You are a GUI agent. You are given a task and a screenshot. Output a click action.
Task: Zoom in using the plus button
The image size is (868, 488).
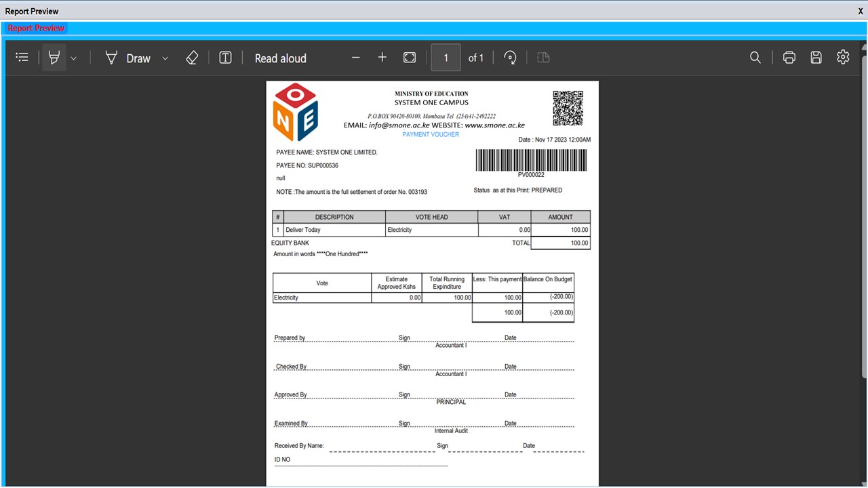(382, 58)
